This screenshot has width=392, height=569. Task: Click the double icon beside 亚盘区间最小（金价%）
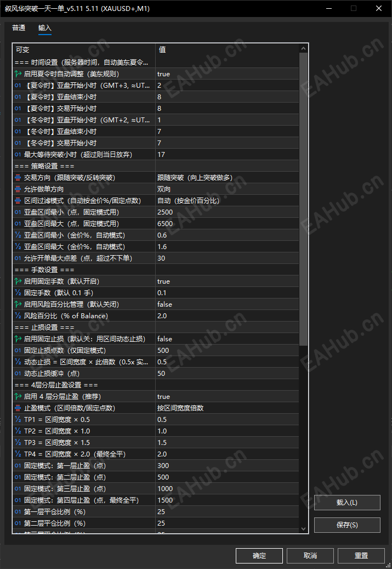coord(18,235)
